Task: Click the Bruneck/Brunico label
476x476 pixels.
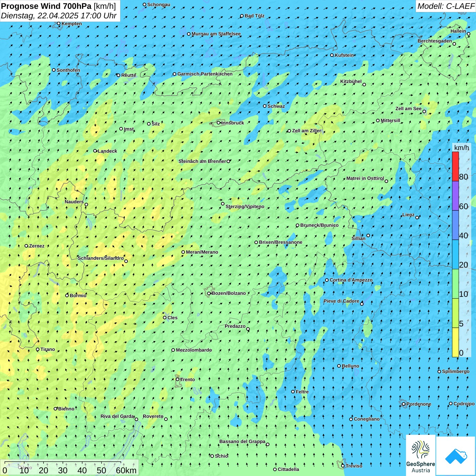Action: pyautogui.click(x=319, y=225)
